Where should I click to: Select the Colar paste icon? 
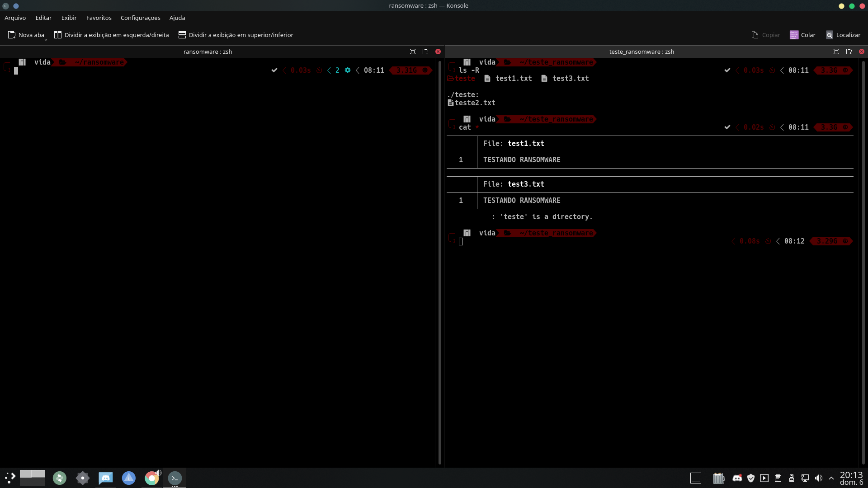click(794, 35)
